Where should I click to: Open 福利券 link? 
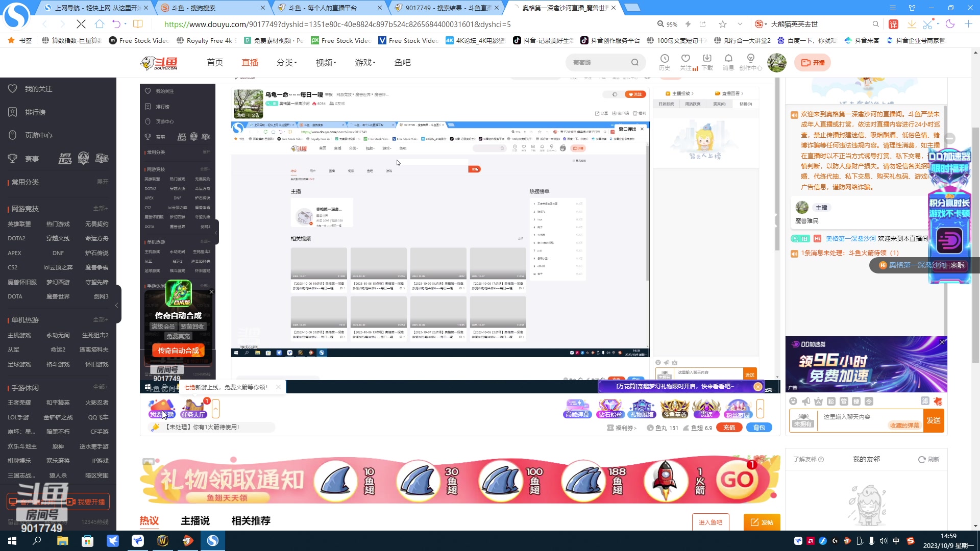click(x=622, y=428)
